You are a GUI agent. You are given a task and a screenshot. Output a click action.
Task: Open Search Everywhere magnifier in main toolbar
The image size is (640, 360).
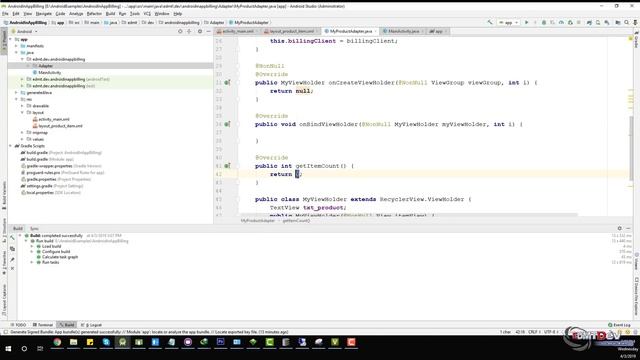click(x=627, y=22)
